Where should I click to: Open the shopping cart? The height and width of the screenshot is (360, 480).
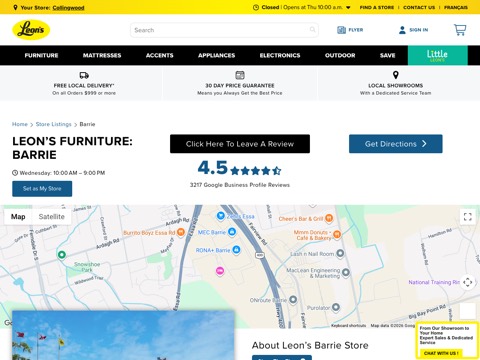click(x=460, y=30)
